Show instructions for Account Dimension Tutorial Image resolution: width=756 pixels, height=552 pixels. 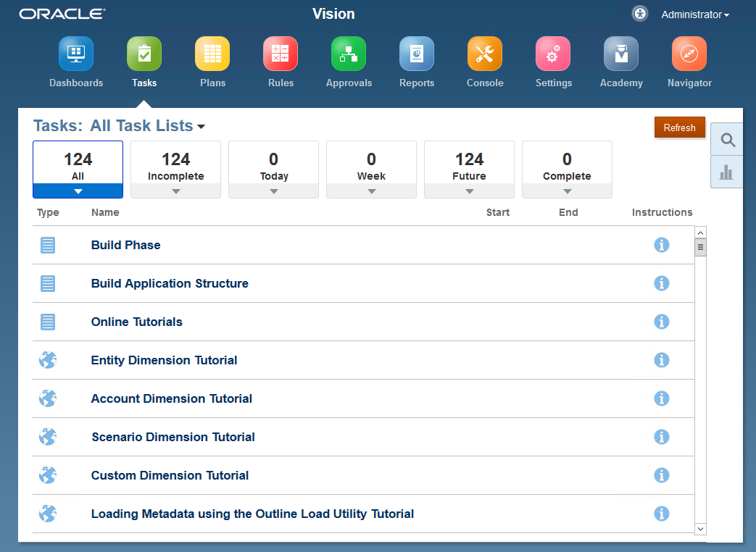click(662, 398)
